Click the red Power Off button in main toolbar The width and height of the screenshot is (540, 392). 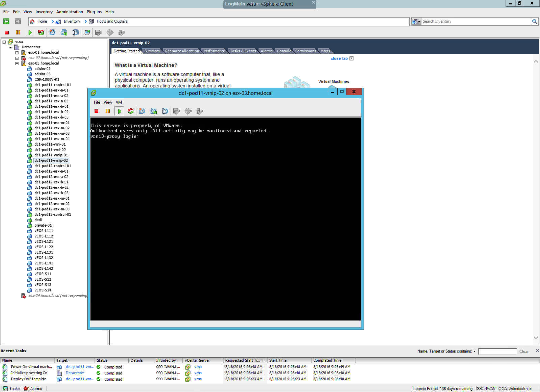pyautogui.click(x=7, y=33)
